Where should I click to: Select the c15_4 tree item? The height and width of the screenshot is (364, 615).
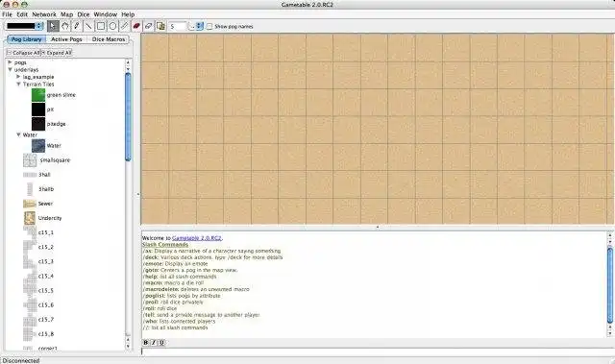pos(45,277)
